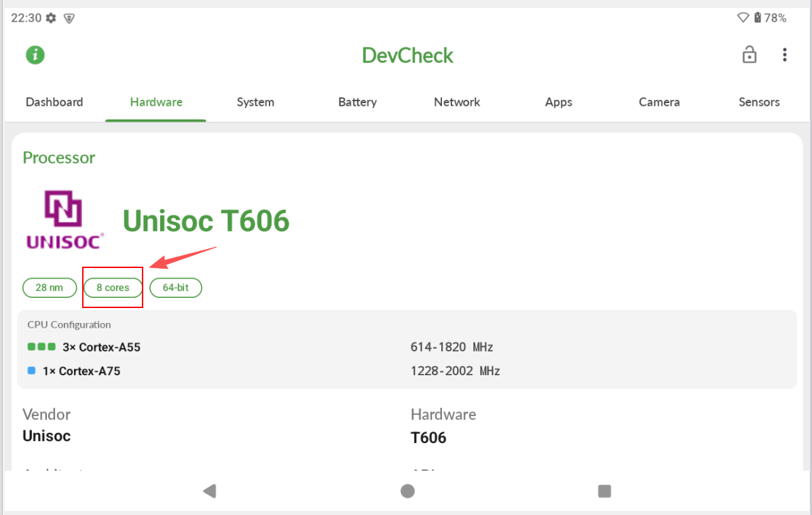The image size is (812, 515).
Task: Tap the green info icon
Action: (x=35, y=55)
